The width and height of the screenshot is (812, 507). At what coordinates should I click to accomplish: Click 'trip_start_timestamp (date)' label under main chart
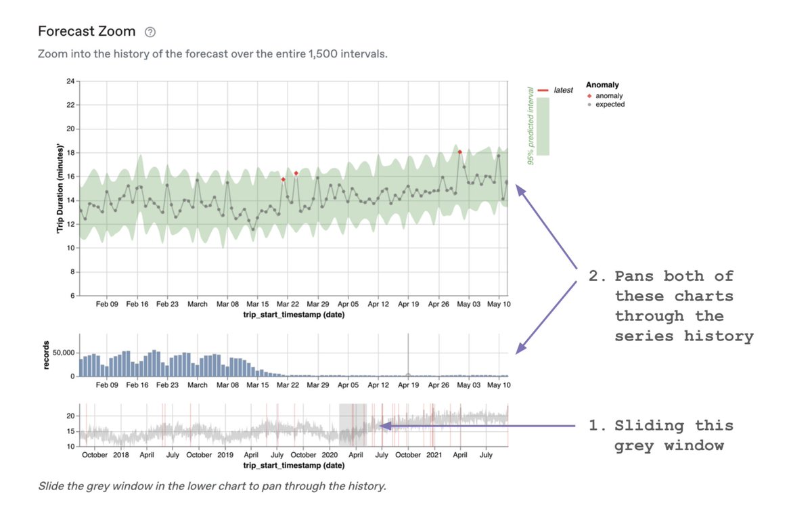coord(294,315)
